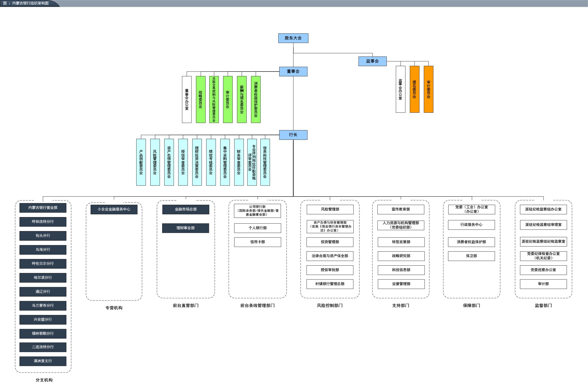The image size is (588, 383).
Task: Select the 乌兰察布分行 box
Action: (43, 306)
